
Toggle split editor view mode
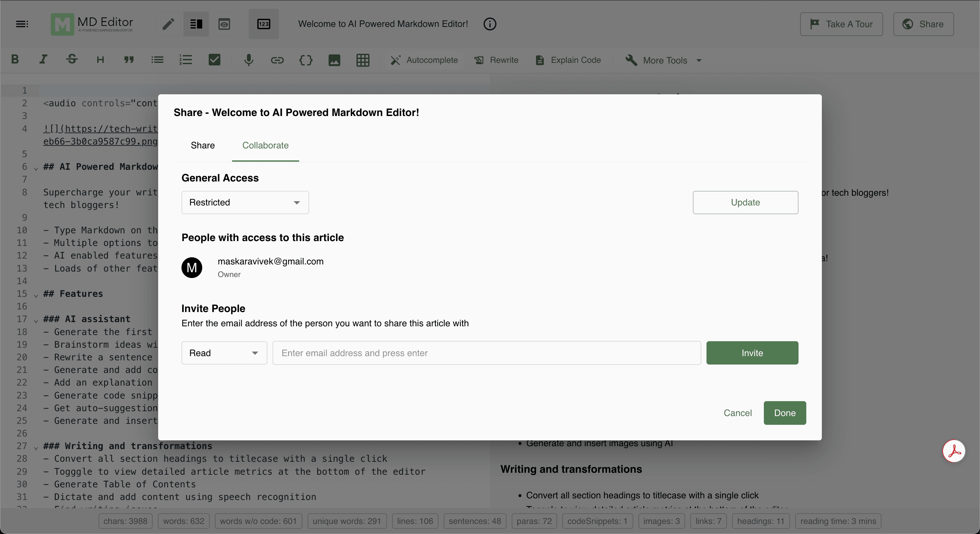[x=196, y=24]
